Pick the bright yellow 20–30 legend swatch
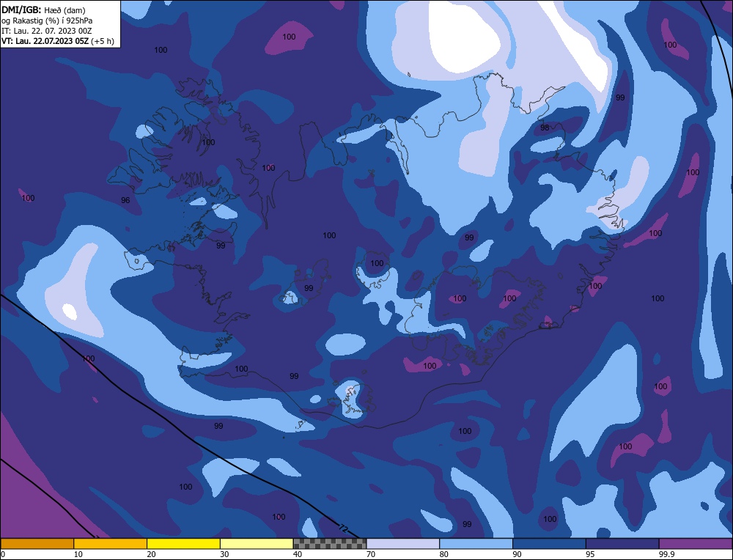 pos(183,544)
